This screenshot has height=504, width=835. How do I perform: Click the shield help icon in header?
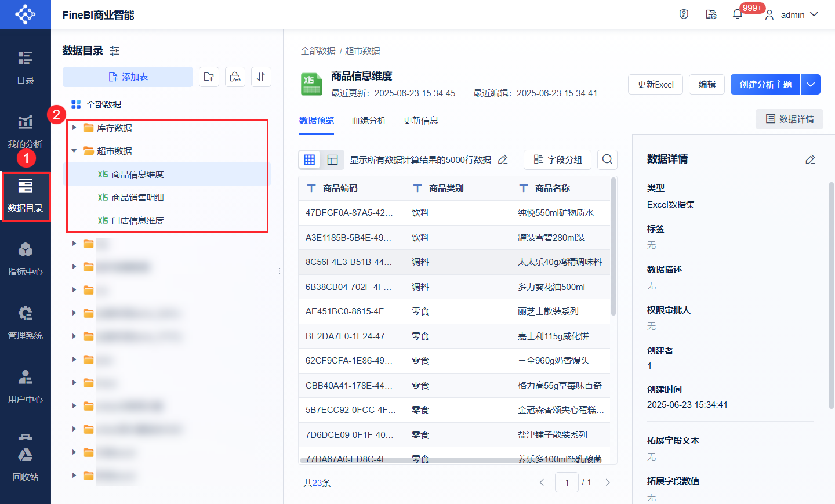point(684,14)
